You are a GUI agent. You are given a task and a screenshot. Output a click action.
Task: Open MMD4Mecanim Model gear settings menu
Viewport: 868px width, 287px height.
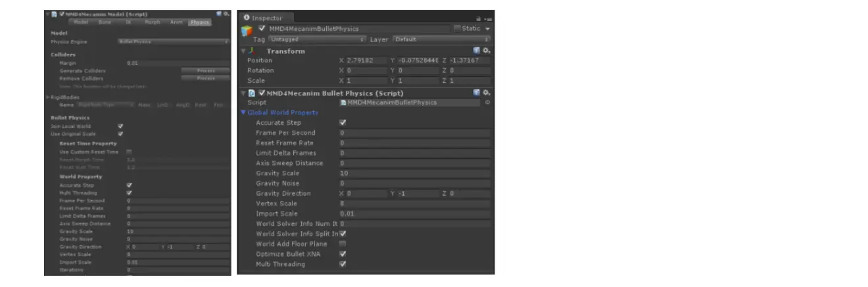pyautogui.click(x=226, y=14)
